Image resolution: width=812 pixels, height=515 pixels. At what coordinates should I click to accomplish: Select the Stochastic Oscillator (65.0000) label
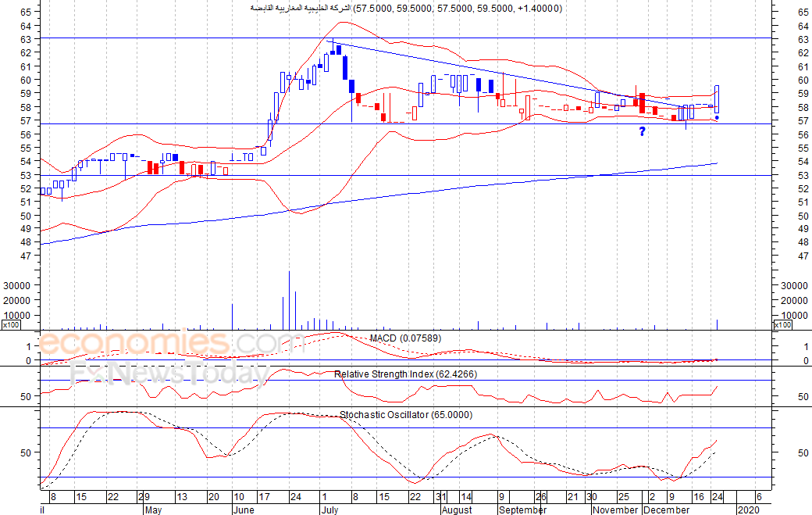point(406,415)
